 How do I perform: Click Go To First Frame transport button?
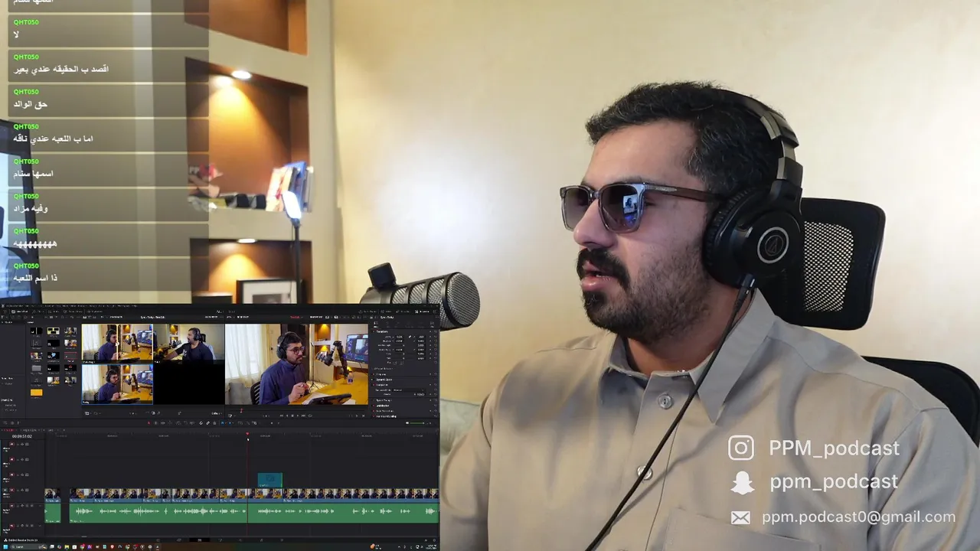(281, 416)
